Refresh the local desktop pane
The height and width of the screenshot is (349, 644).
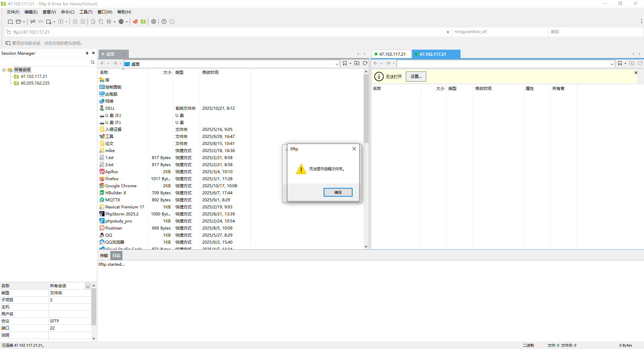click(x=365, y=63)
